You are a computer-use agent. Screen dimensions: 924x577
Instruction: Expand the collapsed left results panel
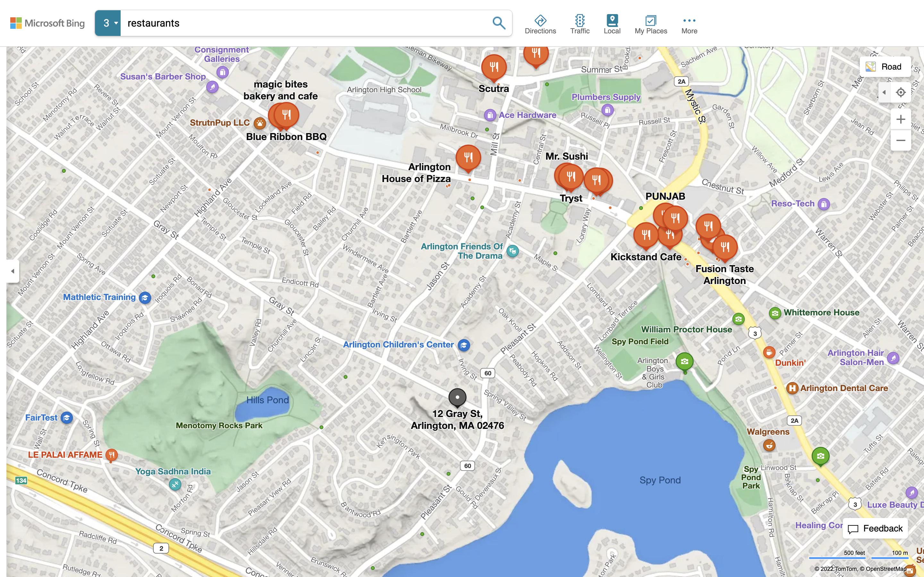point(13,271)
